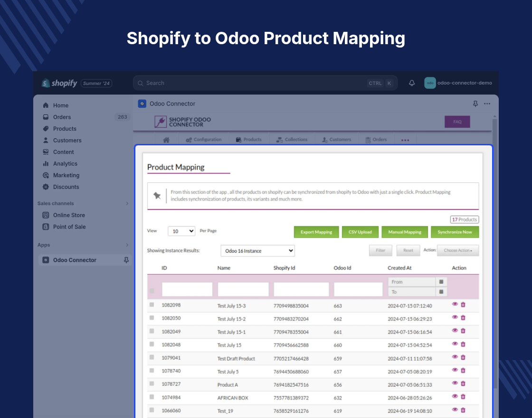Click the odoo-connector-demo store avatar
This screenshot has width=532, height=418.
(x=430, y=83)
